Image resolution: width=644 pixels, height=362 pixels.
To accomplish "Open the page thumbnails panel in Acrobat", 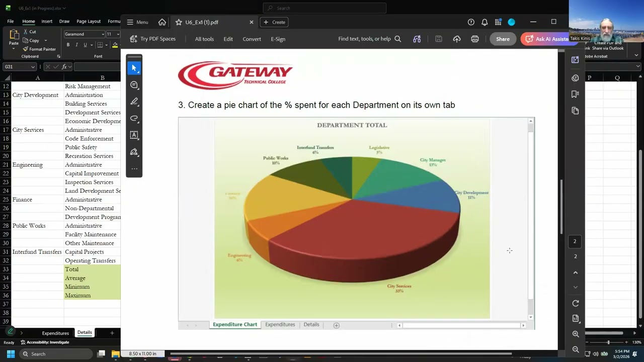I will (575, 111).
